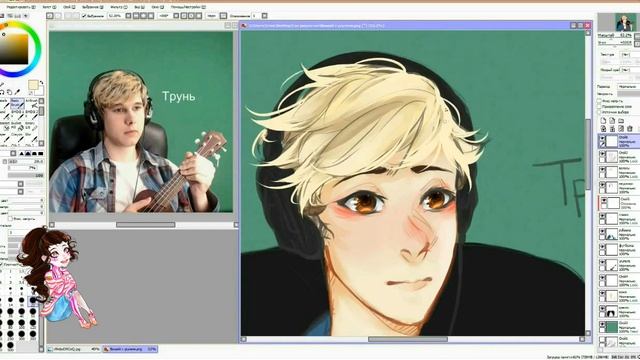Image resolution: width=640 pixels, height=360 pixels.
Task: Open the Слой menu
Action: pyautogui.click(x=69, y=7)
